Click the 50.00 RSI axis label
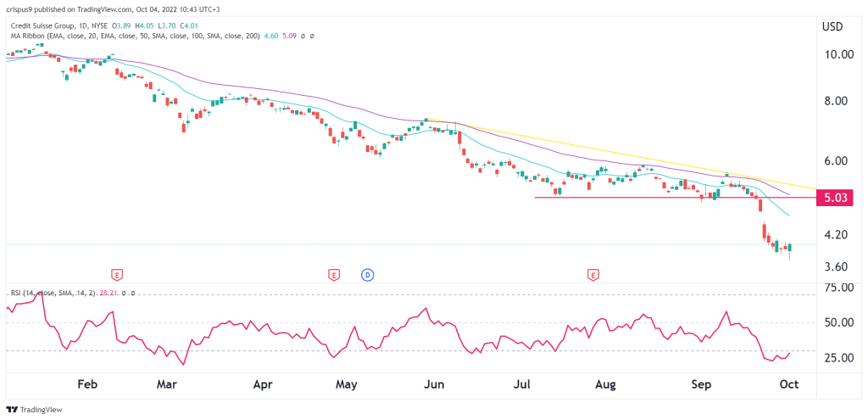The image size is (868, 420). 838,323
